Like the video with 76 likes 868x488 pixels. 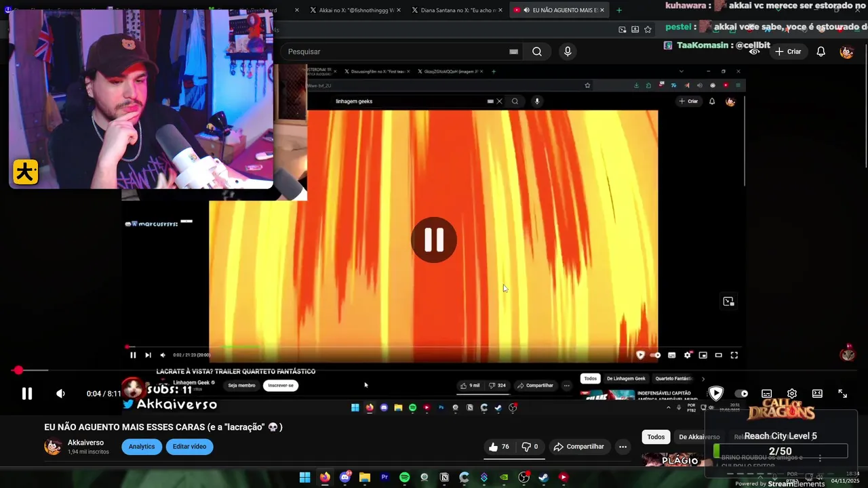pyautogui.click(x=498, y=447)
